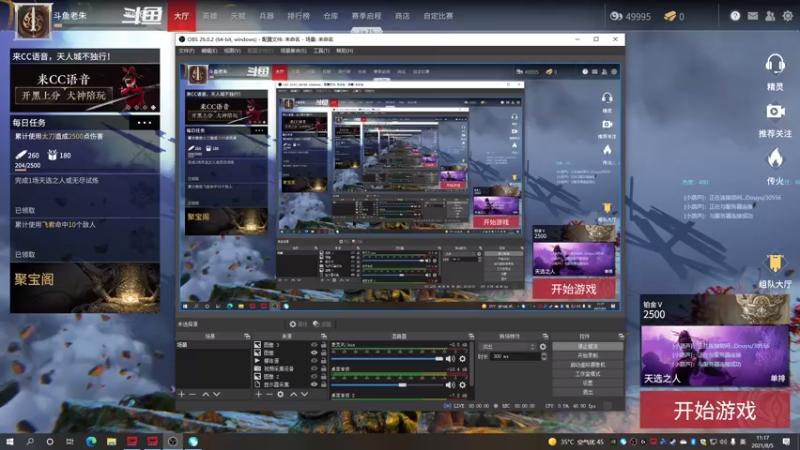The image size is (800, 450).
Task: Open source properties gear in OBS sources toolbar
Action: (x=280, y=394)
